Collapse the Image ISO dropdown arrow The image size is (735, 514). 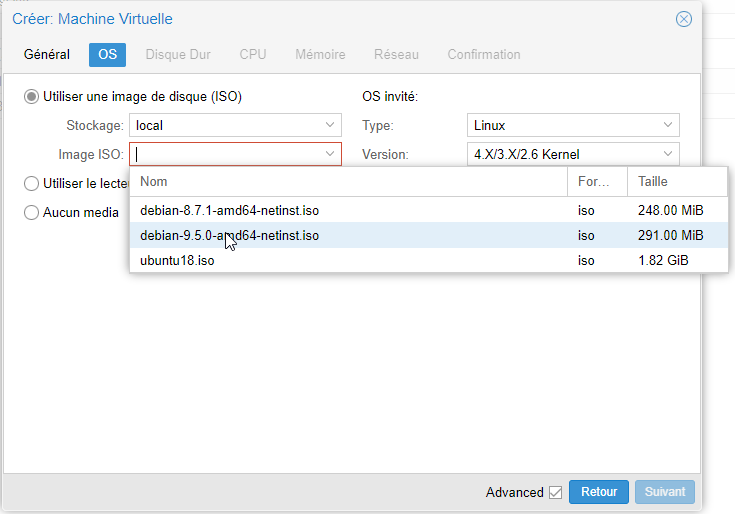[330, 154]
